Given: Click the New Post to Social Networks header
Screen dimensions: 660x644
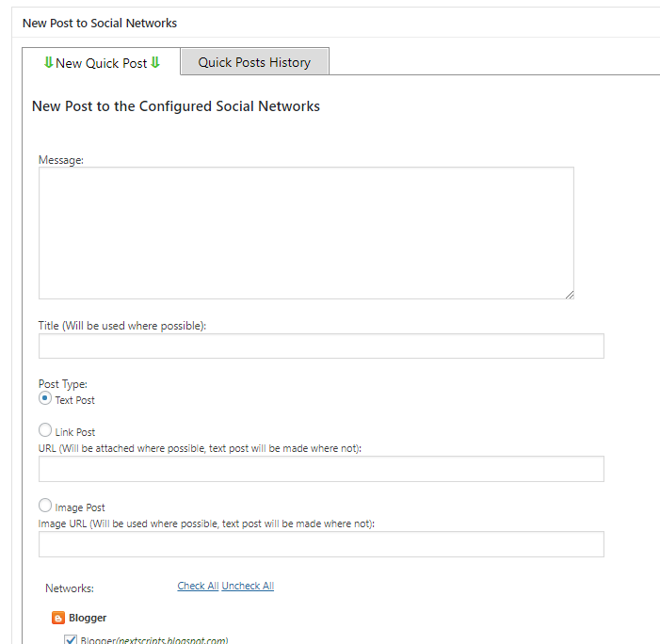Looking at the screenshot, I should pyautogui.click(x=100, y=23).
